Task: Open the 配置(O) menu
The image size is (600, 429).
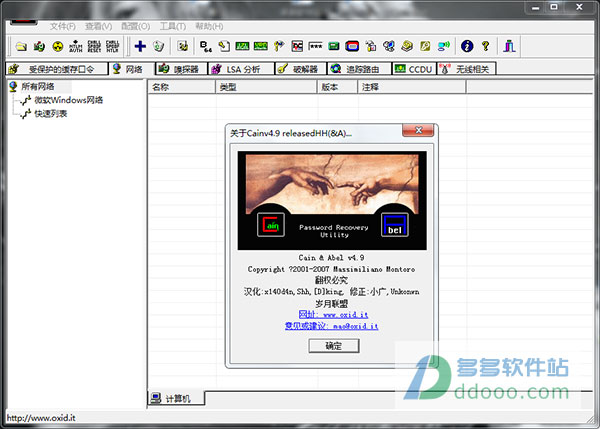Action: [135, 26]
